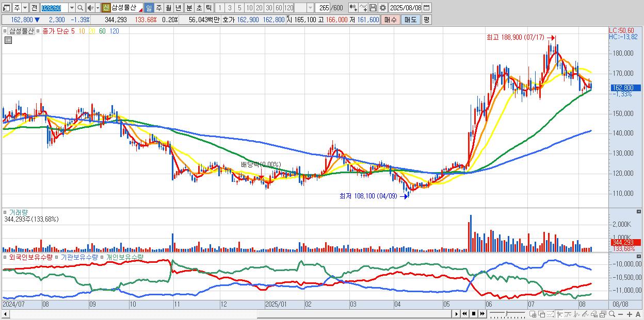Click the 주 button at top left
The width and height of the screenshot is (644, 320).
17,8
